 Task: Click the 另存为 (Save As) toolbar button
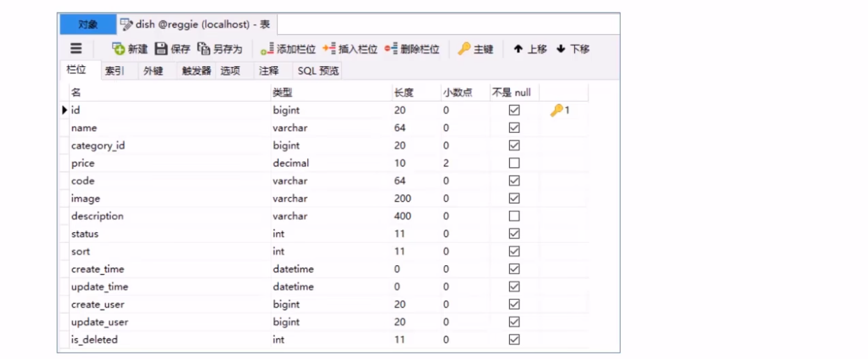pos(219,49)
